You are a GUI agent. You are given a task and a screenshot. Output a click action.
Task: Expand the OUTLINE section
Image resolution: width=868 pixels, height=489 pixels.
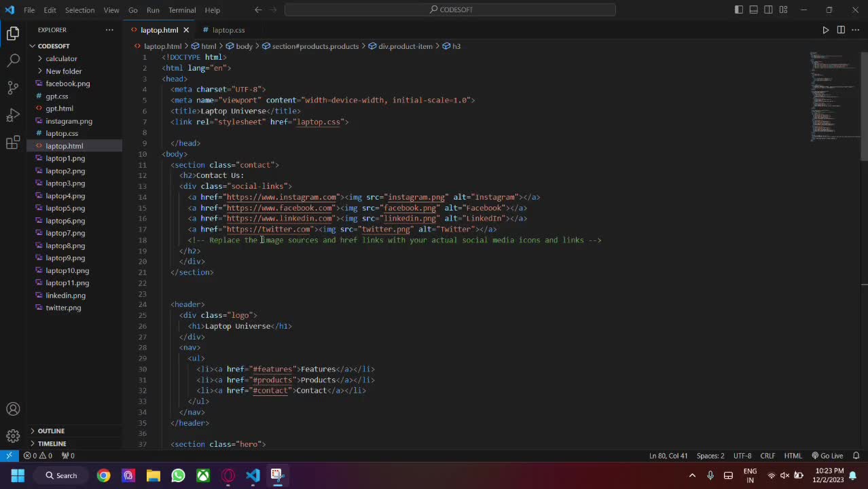click(x=51, y=431)
